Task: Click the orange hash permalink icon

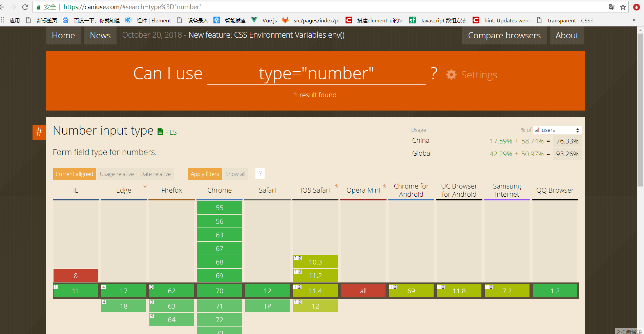Action: (39, 132)
